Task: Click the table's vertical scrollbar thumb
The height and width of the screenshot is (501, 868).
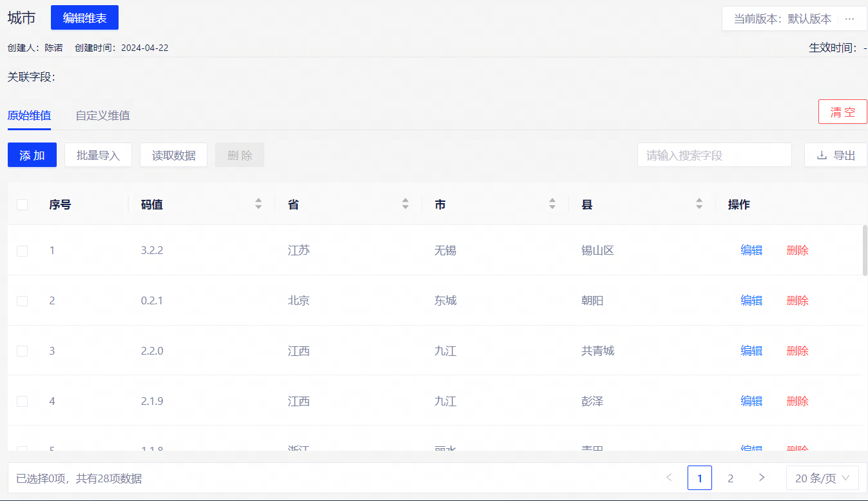Action: point(865,250)
